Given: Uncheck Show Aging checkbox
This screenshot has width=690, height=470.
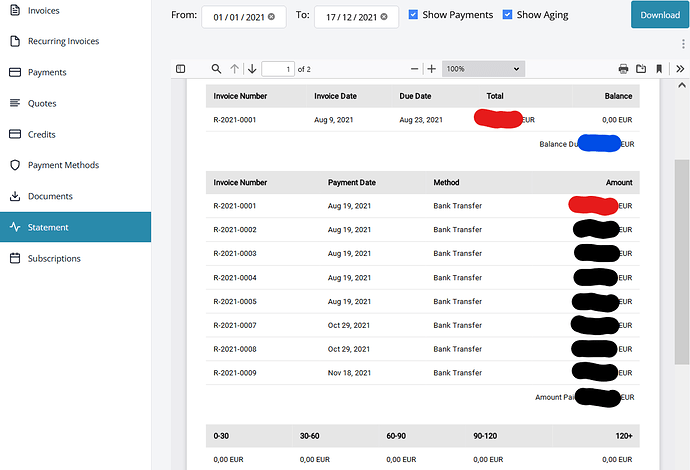Looking at the screenshot, I should click(507, 15).
